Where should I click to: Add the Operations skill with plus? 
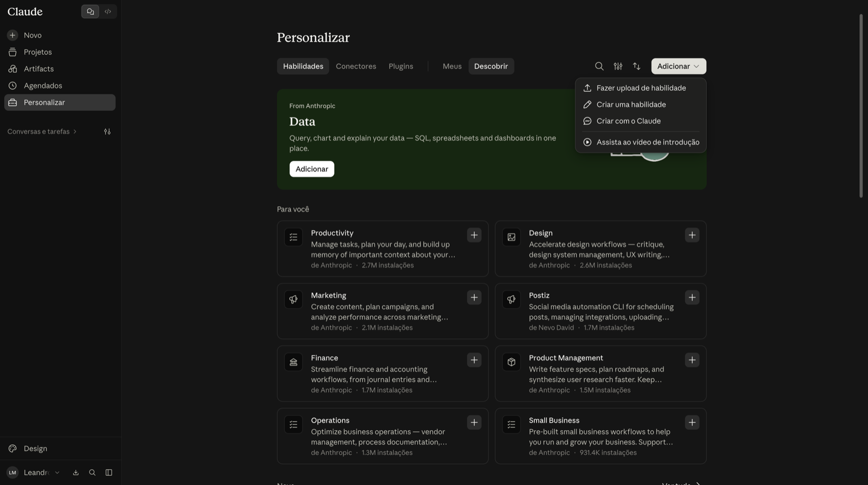[474, 422]
